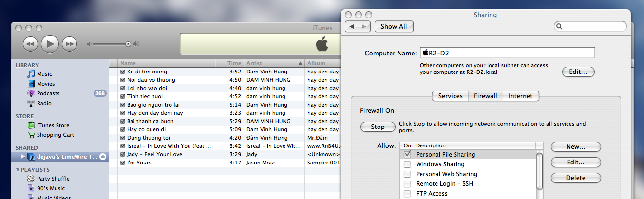Select song Jady - Feel Your Love

tap(154, 154)
